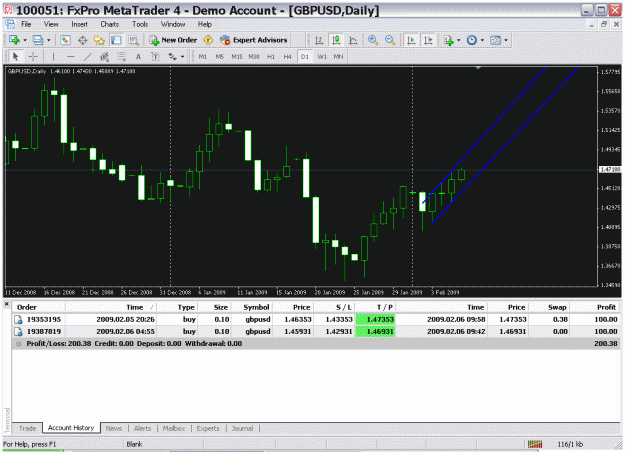Set timeframe to H1

pos(271,57)
